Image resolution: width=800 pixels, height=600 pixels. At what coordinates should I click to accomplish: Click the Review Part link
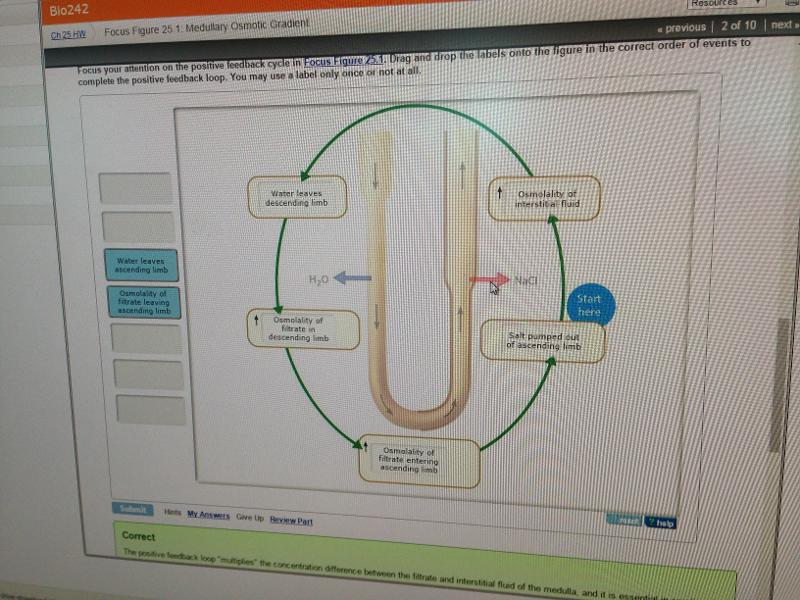click(x=291, y=520)
